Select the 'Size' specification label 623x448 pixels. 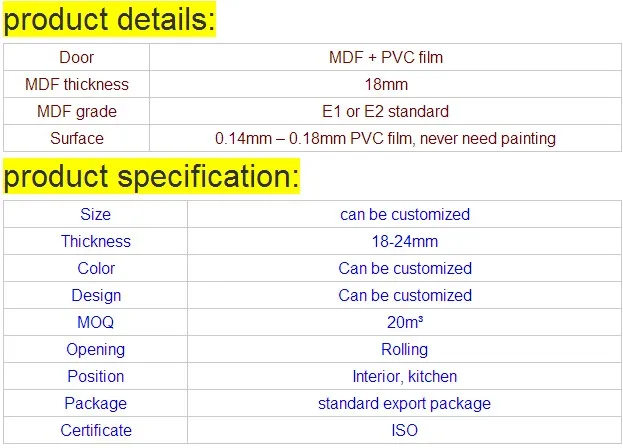coord(95,214)
